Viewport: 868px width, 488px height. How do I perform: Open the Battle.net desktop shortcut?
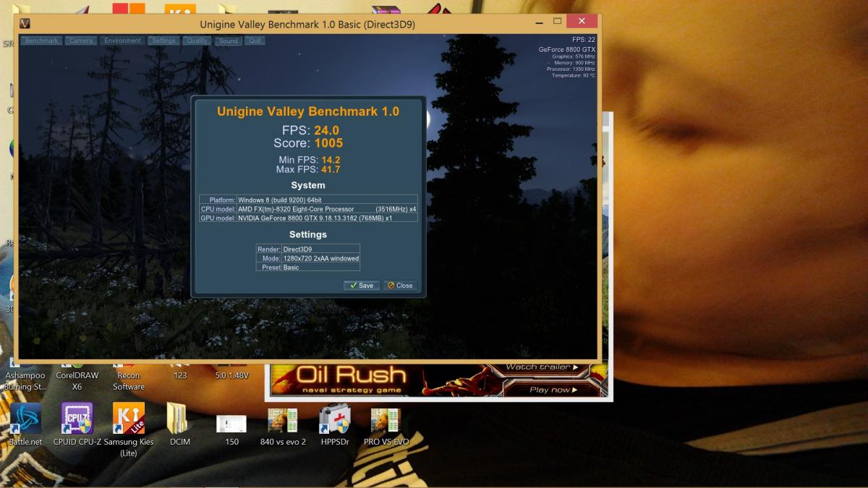[25, 424]
